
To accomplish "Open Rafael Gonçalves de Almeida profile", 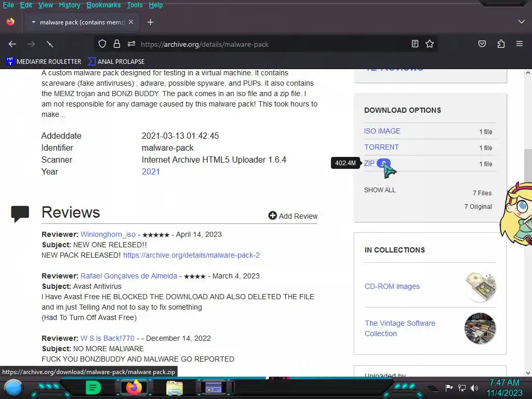I will 129,276.
